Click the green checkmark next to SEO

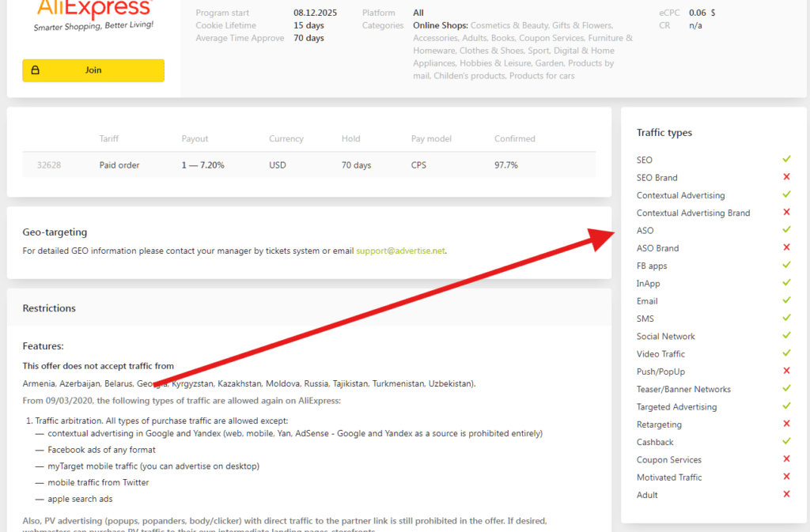786,159
